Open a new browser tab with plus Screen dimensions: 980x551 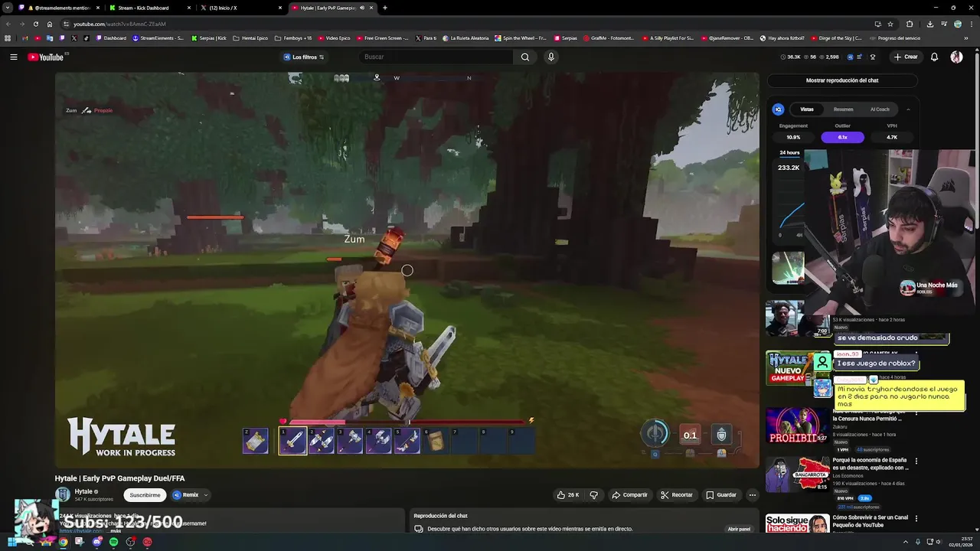[x=384, y=8]
